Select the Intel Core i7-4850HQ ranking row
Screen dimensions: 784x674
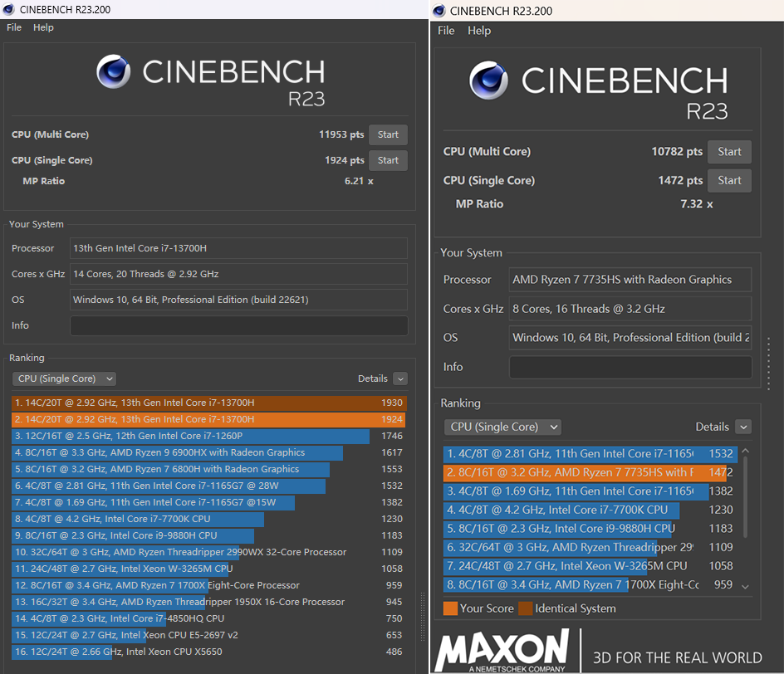(209, 618)
